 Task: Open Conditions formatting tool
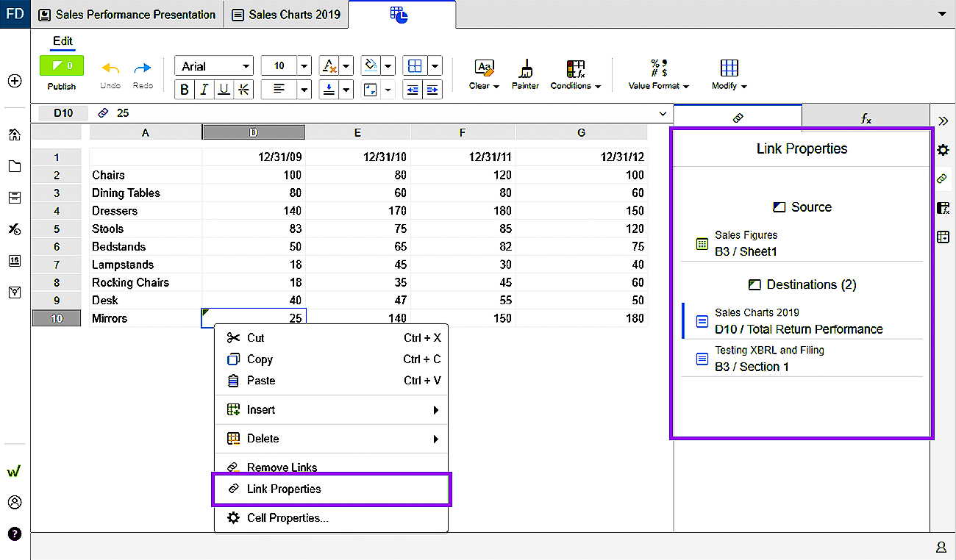pos(575,75)
